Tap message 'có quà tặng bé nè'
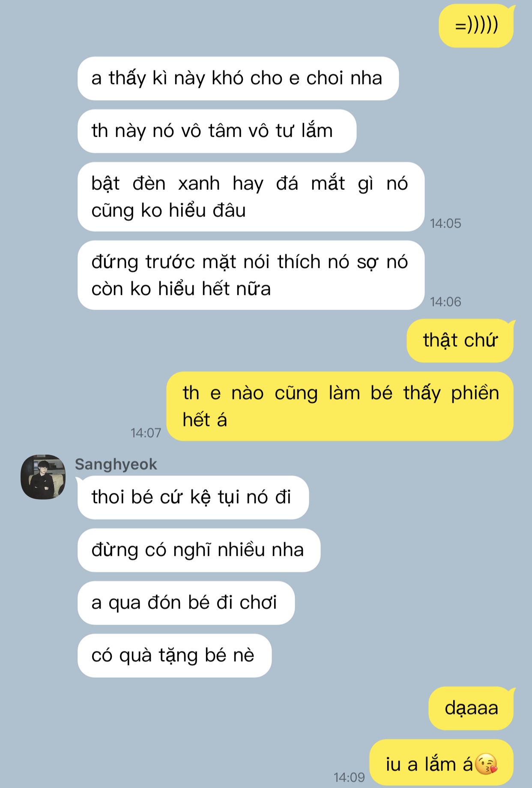Screen dimensions: 532x788 174,656
